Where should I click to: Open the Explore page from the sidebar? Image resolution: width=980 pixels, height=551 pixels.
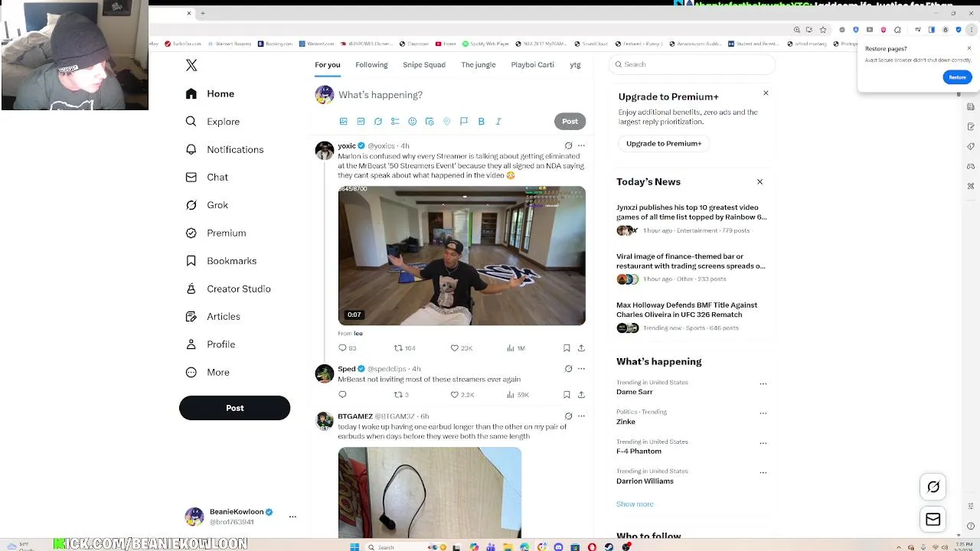click(x=213, y=122)
